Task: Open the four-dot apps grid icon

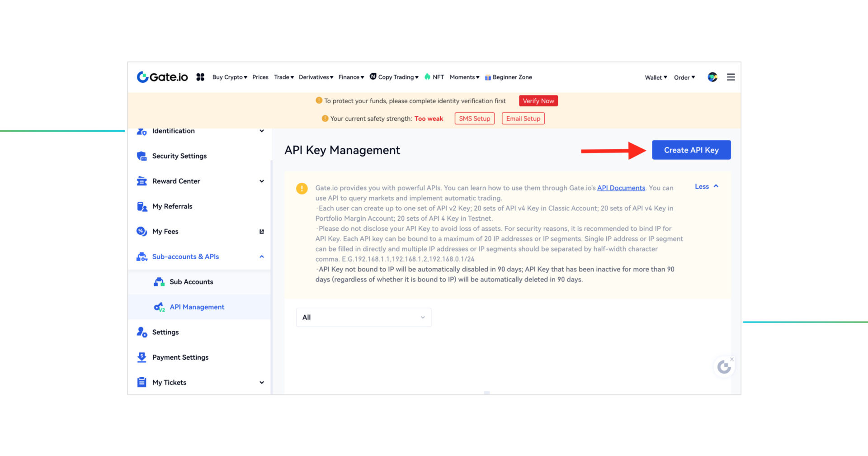Action: [200, 77]
